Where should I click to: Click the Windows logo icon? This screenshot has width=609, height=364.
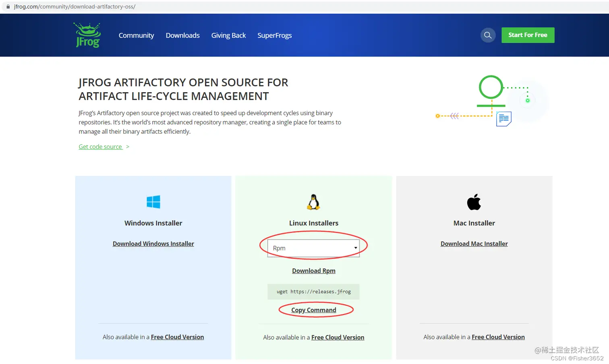point(153,202)
